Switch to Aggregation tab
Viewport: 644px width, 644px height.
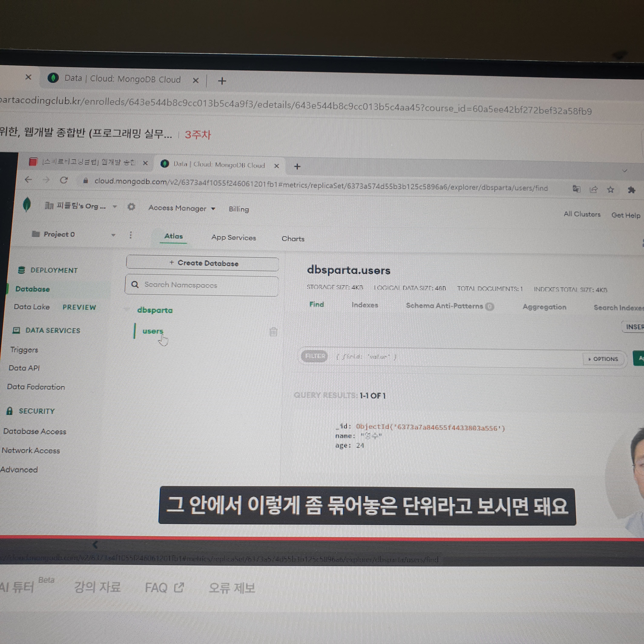click(544, 307)
